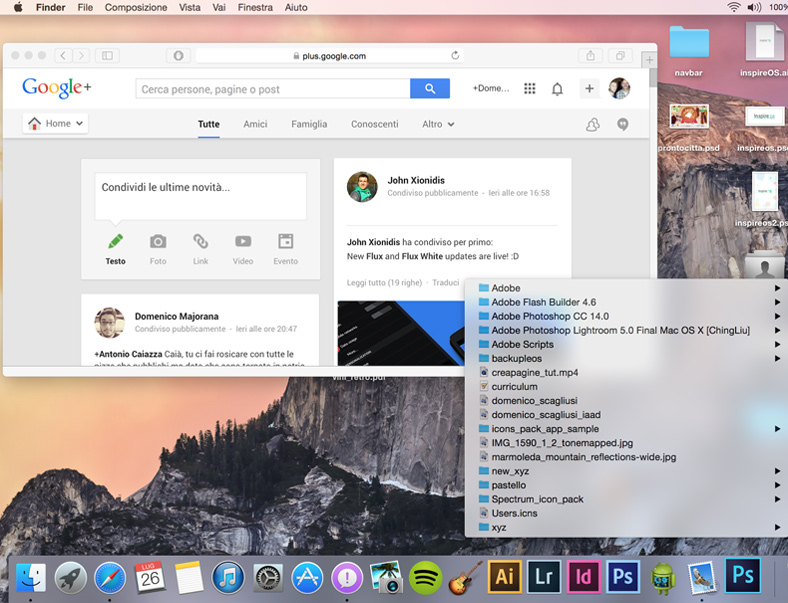Viewport: 788px width, 603px height.
Task: Open Spotify from the dock
Action: [426, 576]
